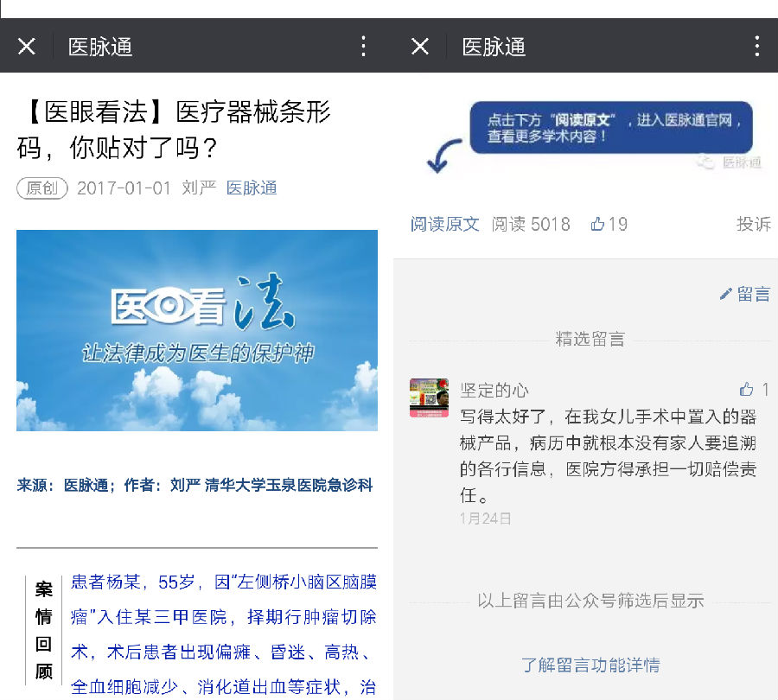The height and width of the screenshot is (700, 778).
Task: Tap the 原创 tag under the title
Action: 41,188
